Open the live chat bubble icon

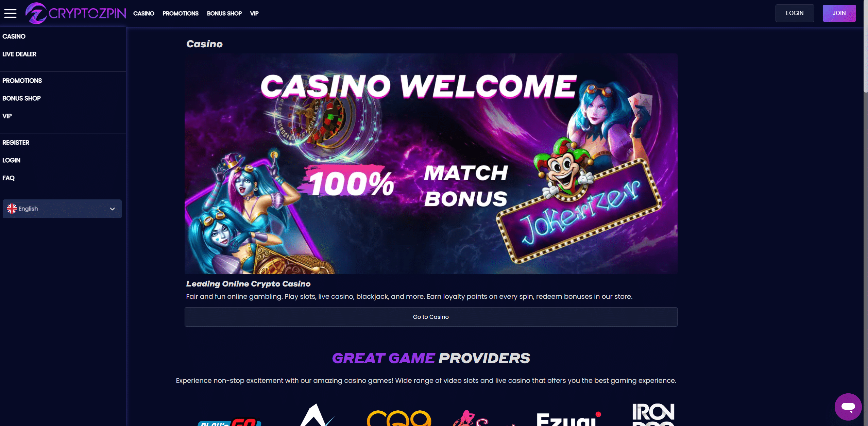click(848, 407)
